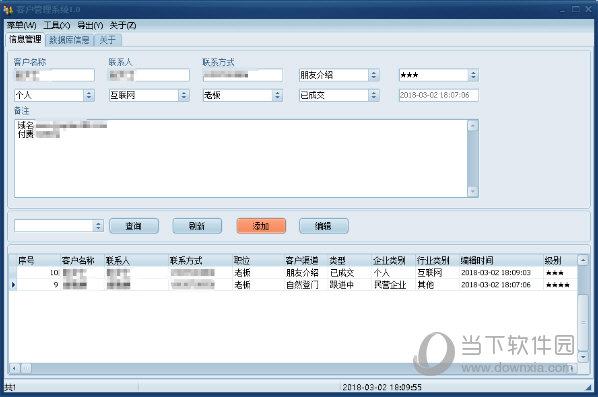Click the 查询 button
The height and width of the screenshot is (397, 598).
pos(134,226)
